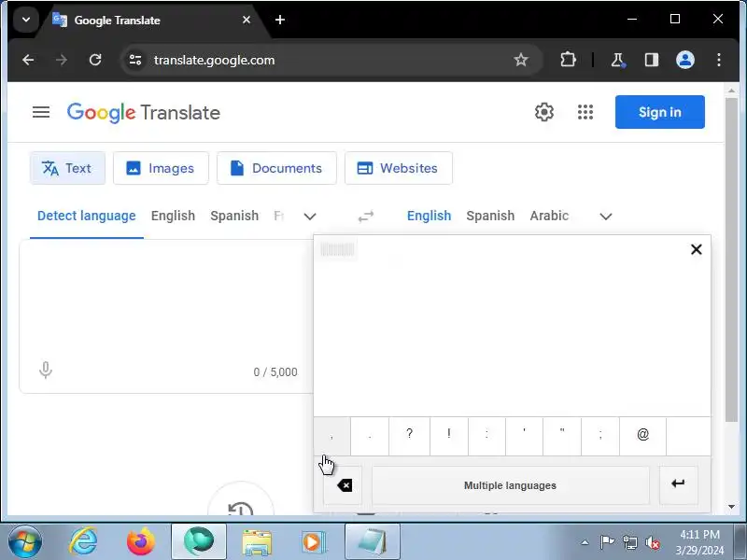
Task: Click the Multiple languages space bar
Action: 510,485
